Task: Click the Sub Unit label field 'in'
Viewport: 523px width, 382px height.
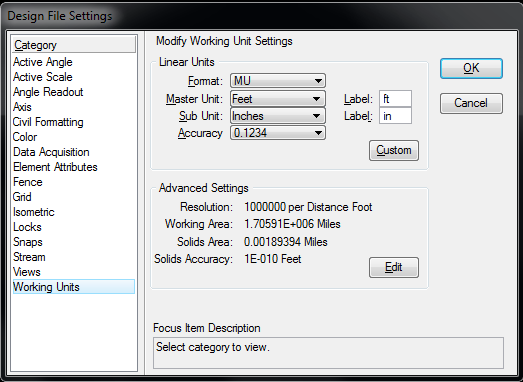Action: [395, 116]
